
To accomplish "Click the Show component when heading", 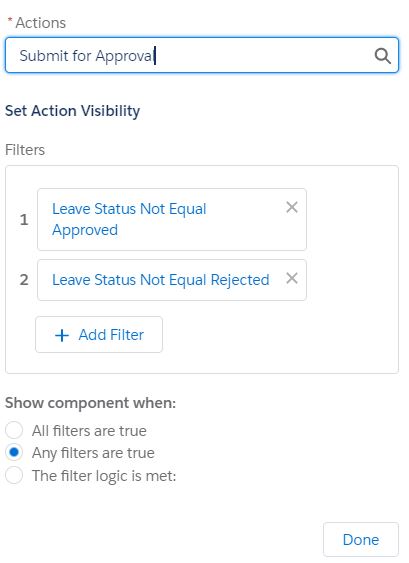I will click(90, 403).
